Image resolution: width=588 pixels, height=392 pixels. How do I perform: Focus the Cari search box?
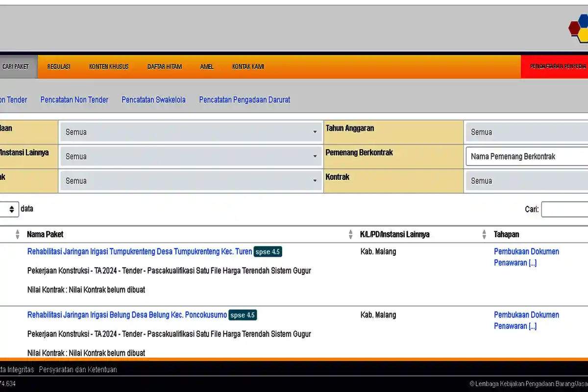(564, 210)
